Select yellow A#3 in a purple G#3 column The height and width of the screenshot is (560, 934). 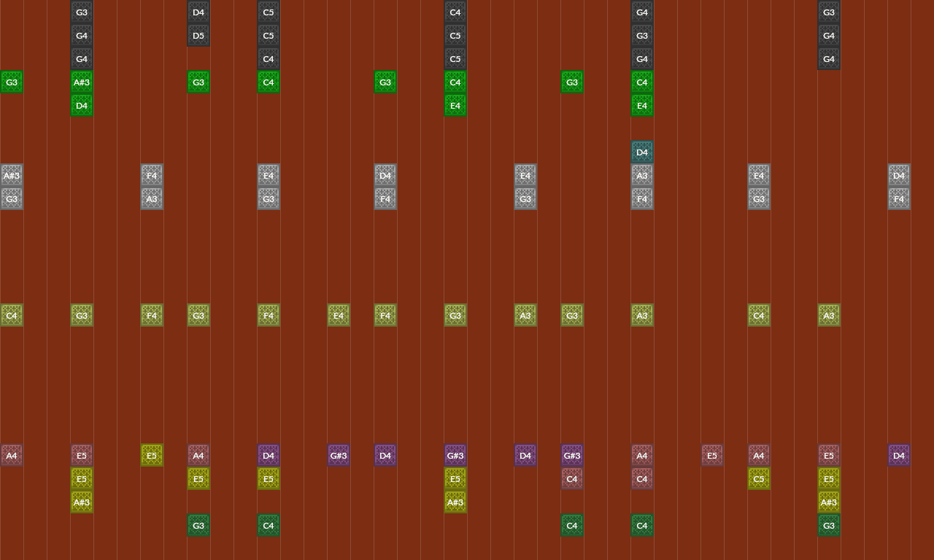tap(455, 502)
